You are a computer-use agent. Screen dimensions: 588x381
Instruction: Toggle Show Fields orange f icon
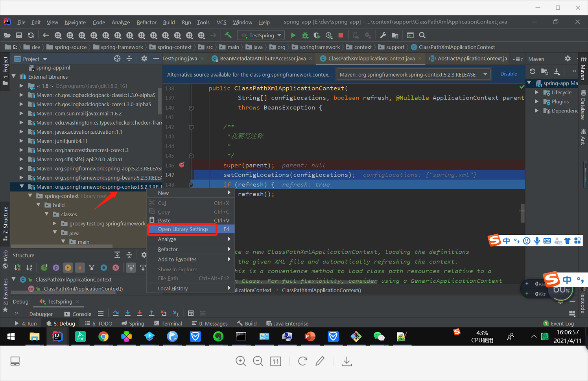pos(68,268)
